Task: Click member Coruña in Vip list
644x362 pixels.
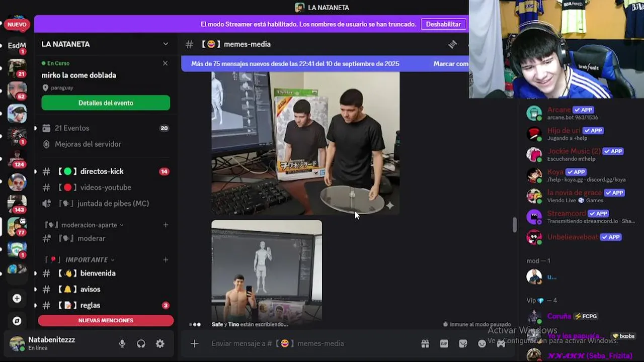Action: click(559, 316)
